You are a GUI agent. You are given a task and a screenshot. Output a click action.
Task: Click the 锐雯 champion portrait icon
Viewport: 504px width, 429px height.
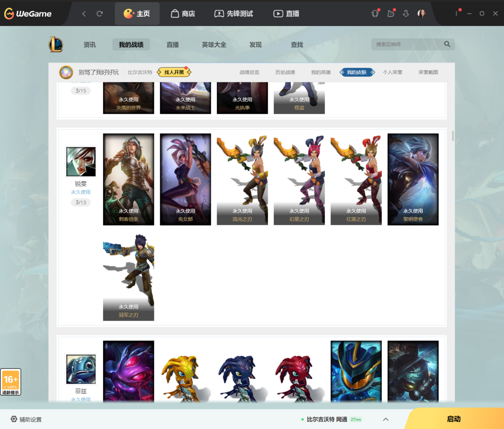[x=81, y=161]
